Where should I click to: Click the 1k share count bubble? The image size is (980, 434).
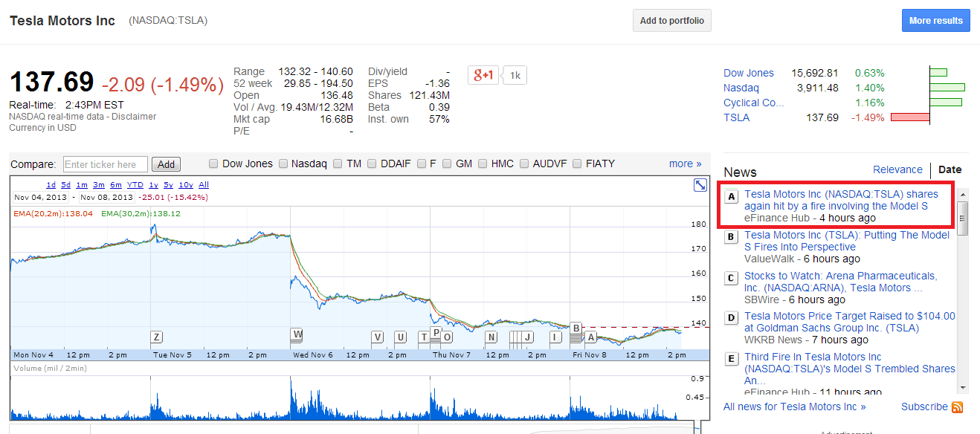pos(515,75)
